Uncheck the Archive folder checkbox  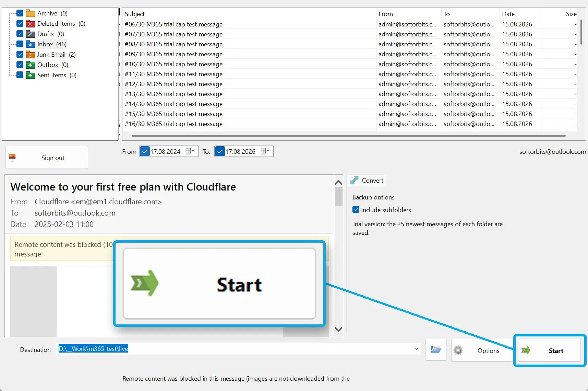point(20,13)
